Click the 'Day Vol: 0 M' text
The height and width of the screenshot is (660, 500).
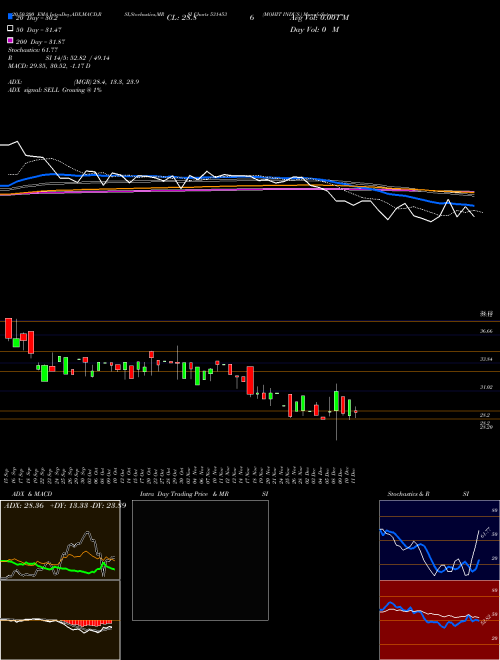(x=314, y=30)
